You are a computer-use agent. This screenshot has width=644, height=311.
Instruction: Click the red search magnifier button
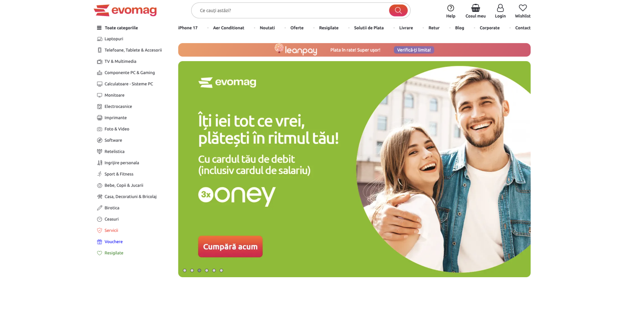point(398,10)
